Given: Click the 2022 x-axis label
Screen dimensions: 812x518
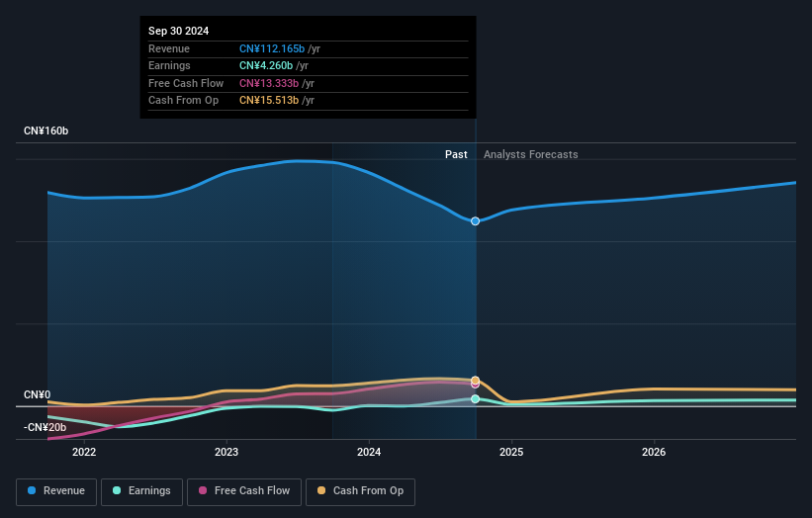Looking at the screenshot, I should (x=84, y=452).
